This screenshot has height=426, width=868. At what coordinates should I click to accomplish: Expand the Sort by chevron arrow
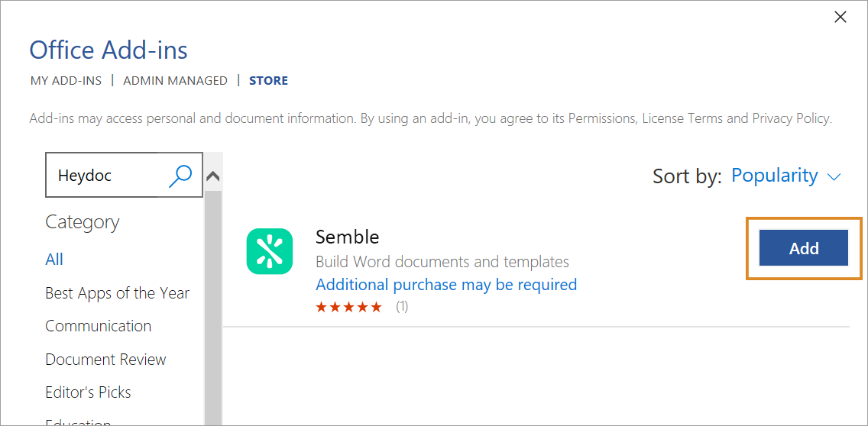pos(834,177)
